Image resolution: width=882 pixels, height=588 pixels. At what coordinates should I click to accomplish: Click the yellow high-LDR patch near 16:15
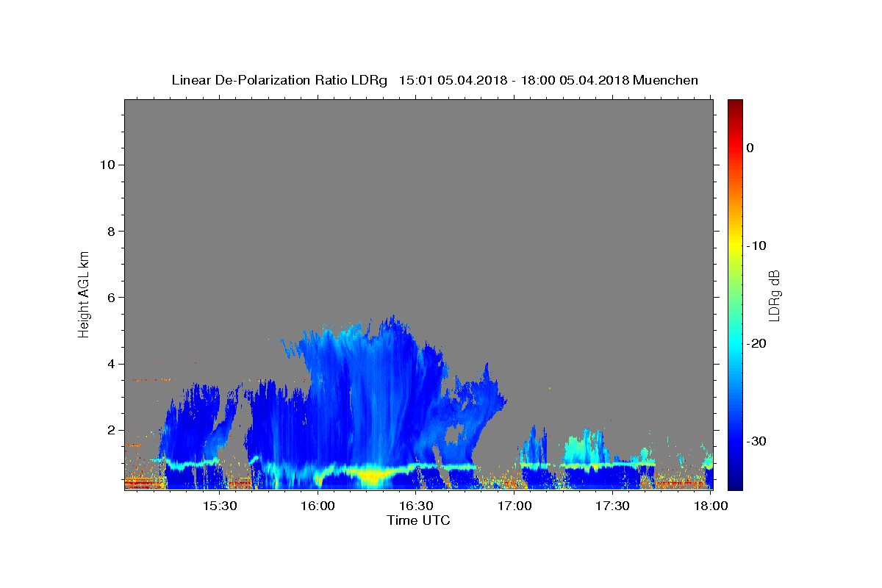pyautogui.click(x=371, y=476)
